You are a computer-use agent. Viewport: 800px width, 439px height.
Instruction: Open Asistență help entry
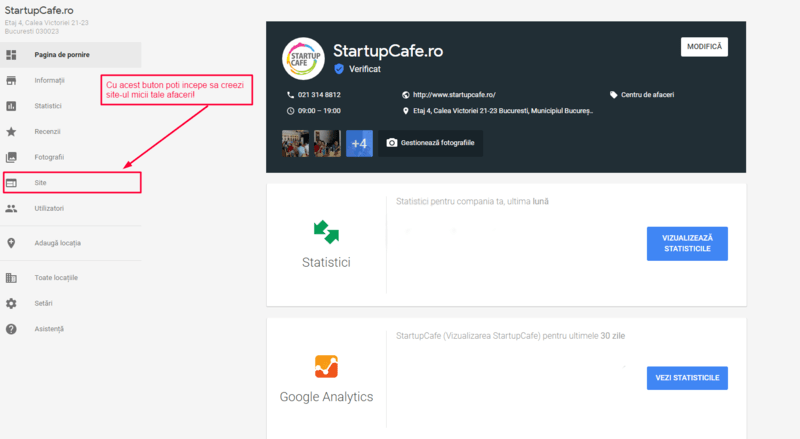coord(70,329)
